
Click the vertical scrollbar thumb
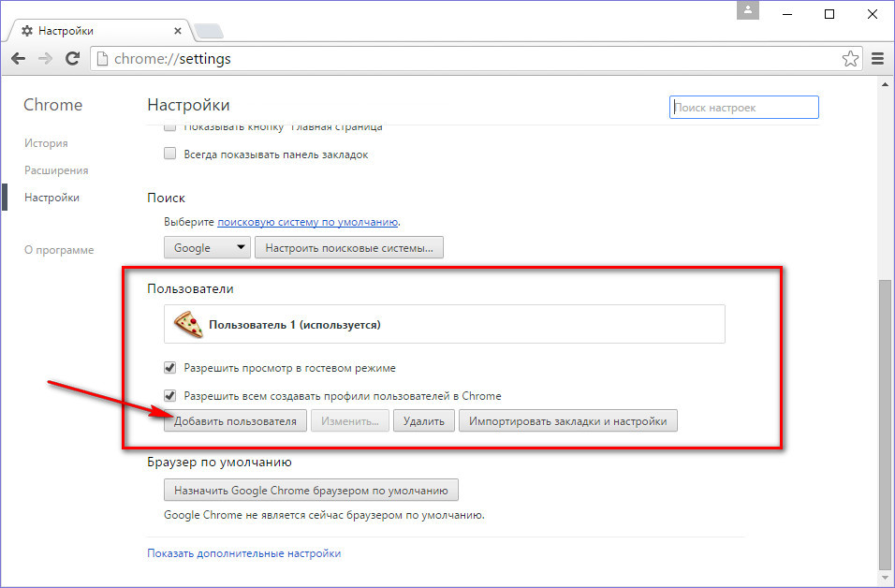click(x=885, y=421)
